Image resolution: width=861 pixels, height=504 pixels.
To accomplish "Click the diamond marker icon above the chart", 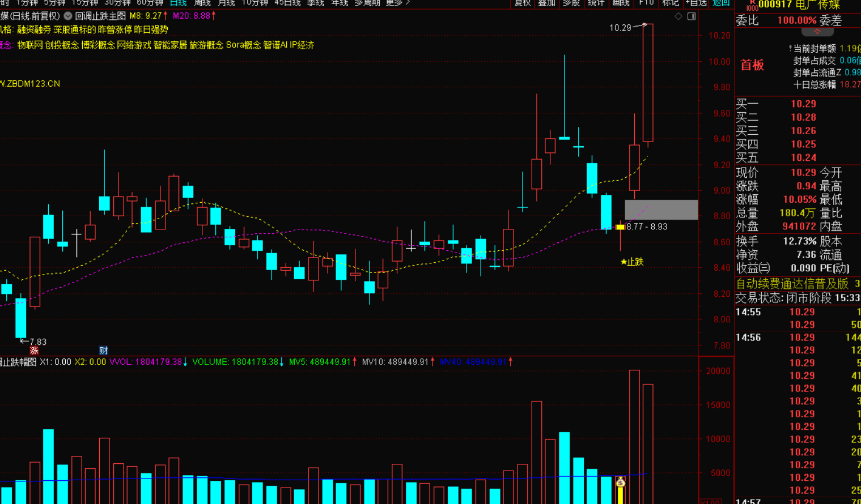I will [x=678, y=16].
